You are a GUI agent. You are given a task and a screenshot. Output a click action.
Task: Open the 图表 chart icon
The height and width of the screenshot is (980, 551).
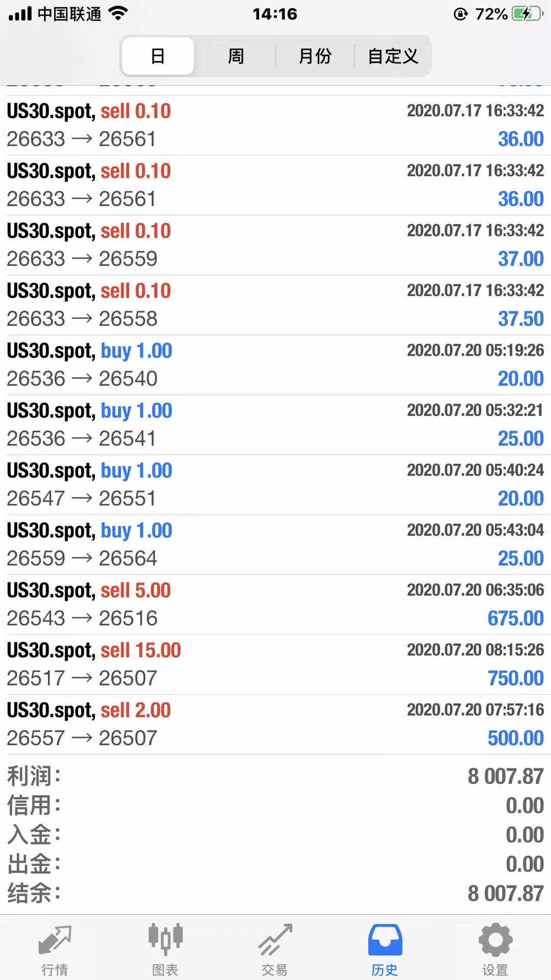[165, 940]
